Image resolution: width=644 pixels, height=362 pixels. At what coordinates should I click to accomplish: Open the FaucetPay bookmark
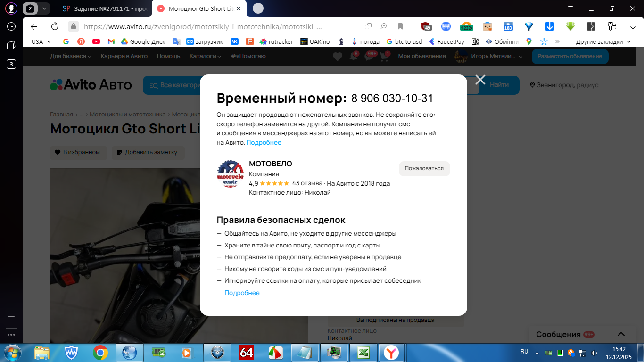coord(446,41)
